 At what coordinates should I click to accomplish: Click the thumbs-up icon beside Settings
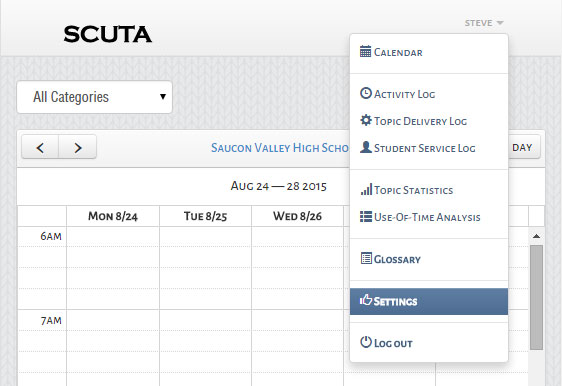366,300
